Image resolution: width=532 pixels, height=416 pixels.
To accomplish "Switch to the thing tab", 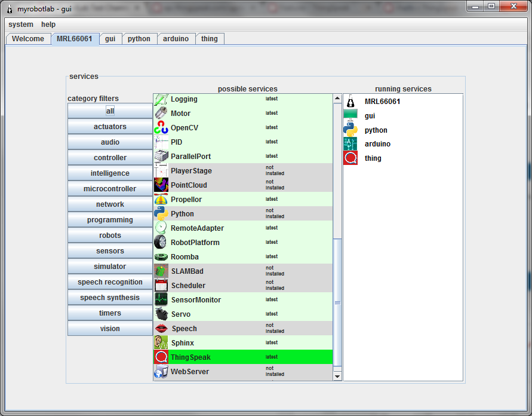I will pyautogui.click(x=210, y=39).
